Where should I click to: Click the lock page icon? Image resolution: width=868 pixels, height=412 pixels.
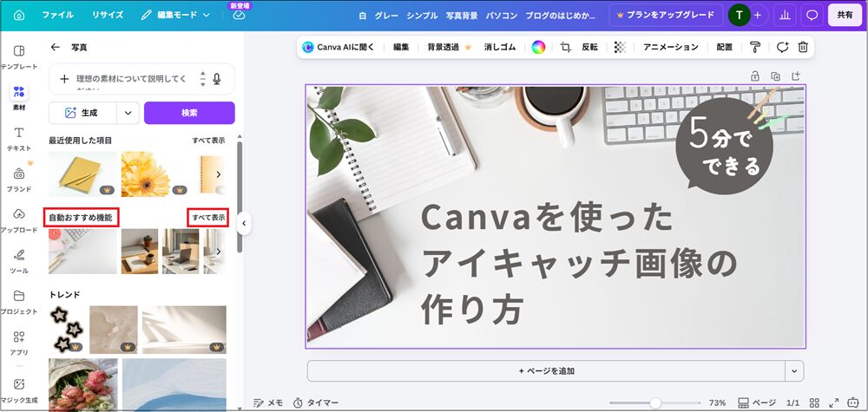click(755, 76)
